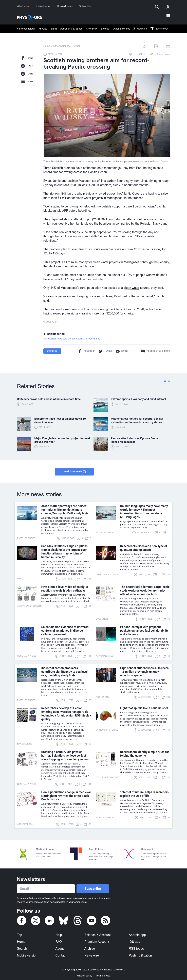Go to Other Sciences breadcrumb
This screenshot has width=187, height=980.
[62, 46]
